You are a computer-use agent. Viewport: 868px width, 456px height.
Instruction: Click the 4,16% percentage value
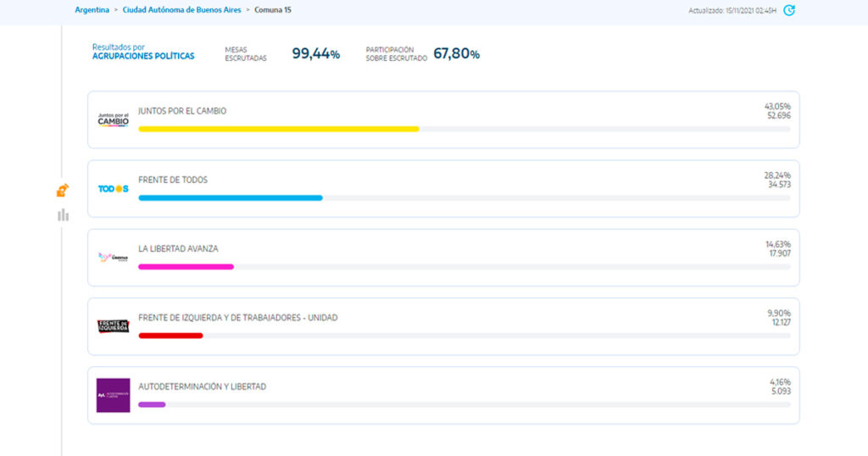point(780,382)
